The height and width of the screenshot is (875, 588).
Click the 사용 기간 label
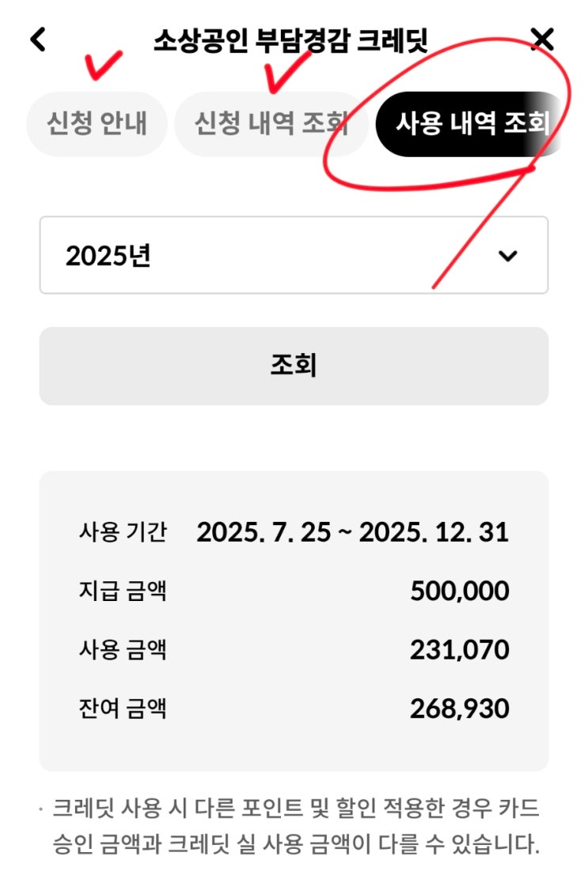click(x=123, y=532)
